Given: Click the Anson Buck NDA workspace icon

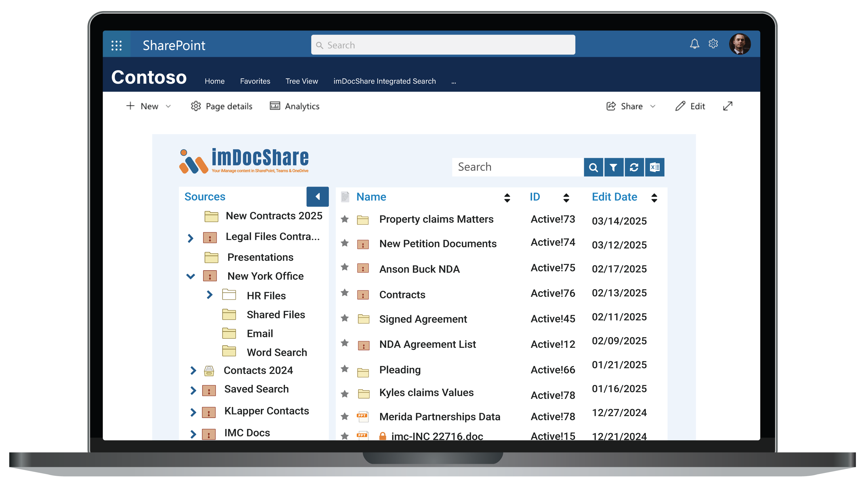Looking at the screenshot, I should pos(363,268).
